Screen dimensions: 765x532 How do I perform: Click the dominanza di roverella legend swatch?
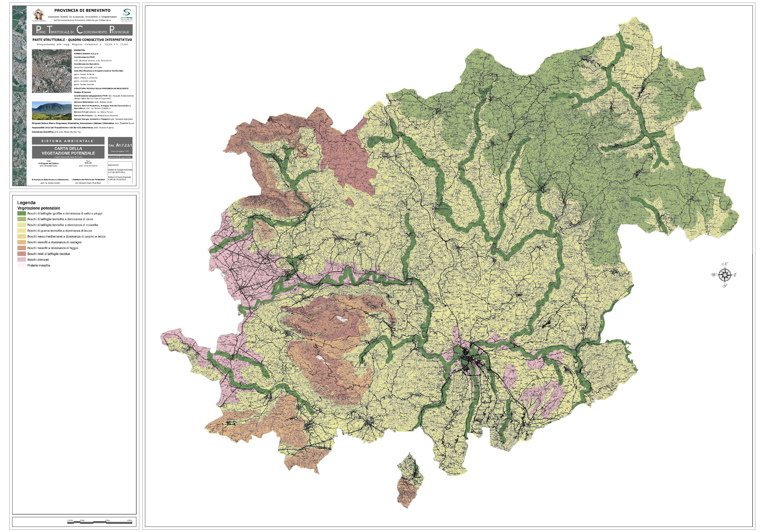(x=22, y=225)
